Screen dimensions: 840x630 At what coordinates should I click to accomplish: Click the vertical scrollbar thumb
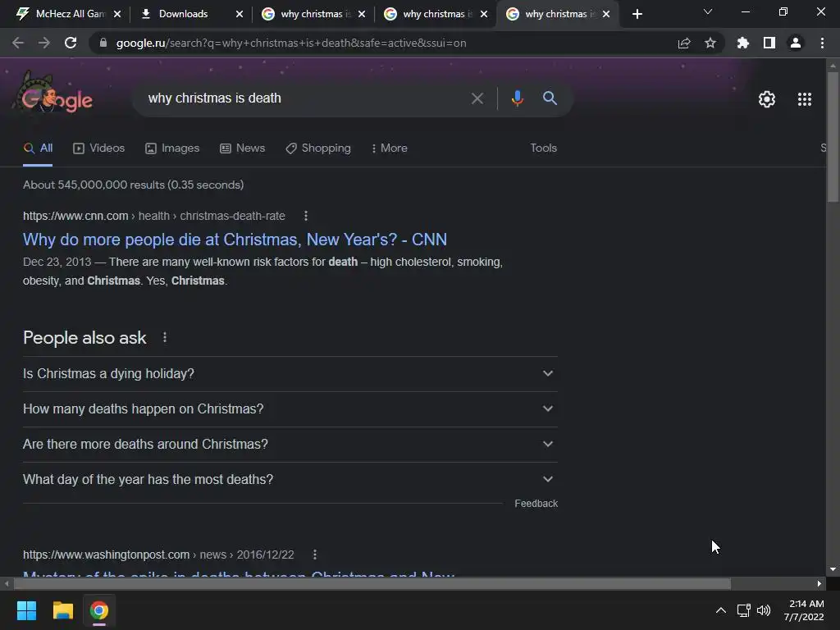pos(832,136)
